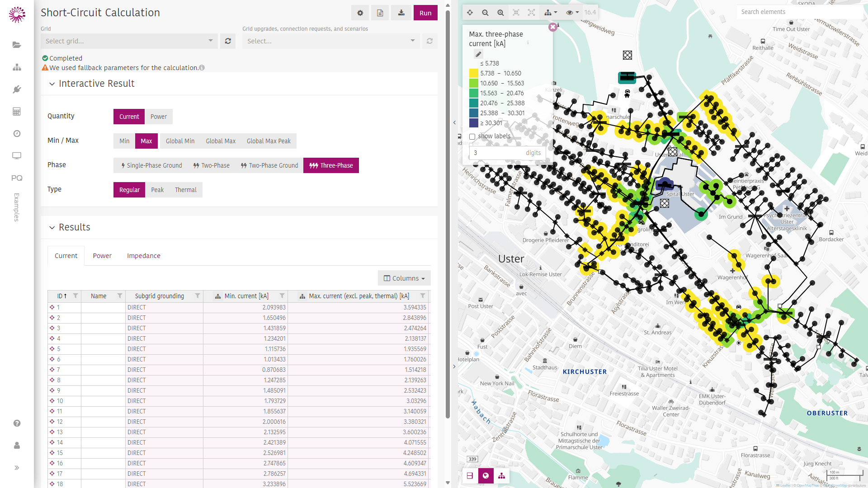Viewport: 868px width, 488px height.
Task: Choose Two-Phase Ground phase
Action: click(269, 165)
